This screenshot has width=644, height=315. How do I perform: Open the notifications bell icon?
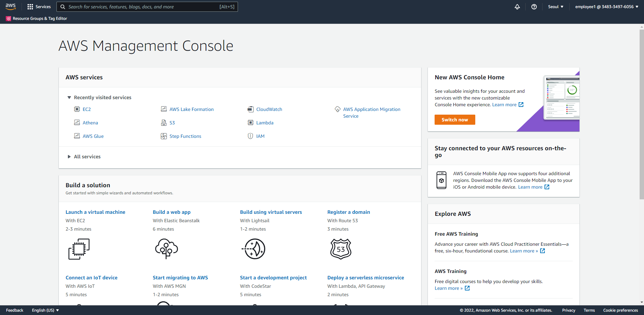click(x=517, y=7)
